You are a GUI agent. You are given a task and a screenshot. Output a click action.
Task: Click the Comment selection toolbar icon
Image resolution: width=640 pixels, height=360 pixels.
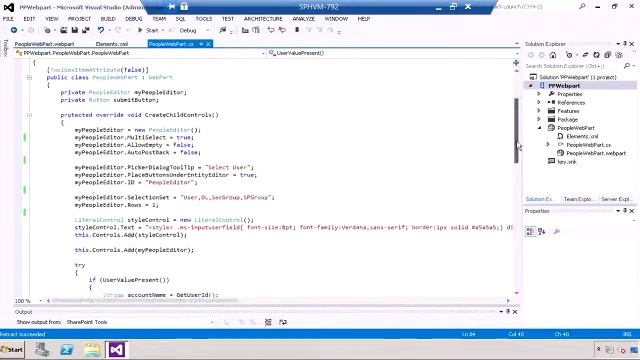point(271,30)
